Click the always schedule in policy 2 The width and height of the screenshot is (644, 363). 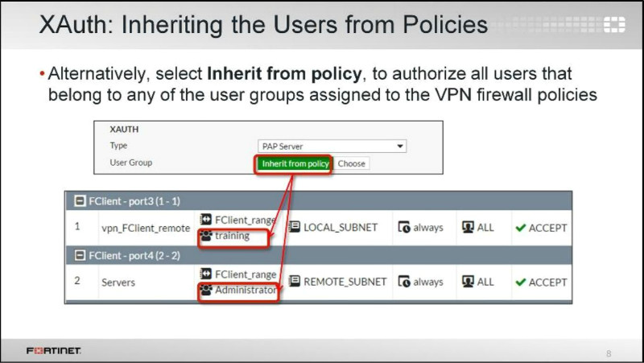pos(428,282)
